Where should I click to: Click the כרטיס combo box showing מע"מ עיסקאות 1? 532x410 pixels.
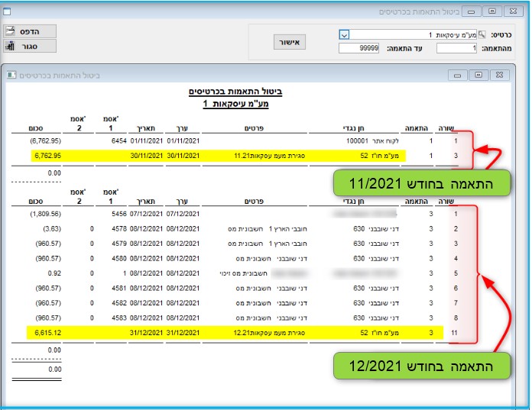[x=408, y=34]
